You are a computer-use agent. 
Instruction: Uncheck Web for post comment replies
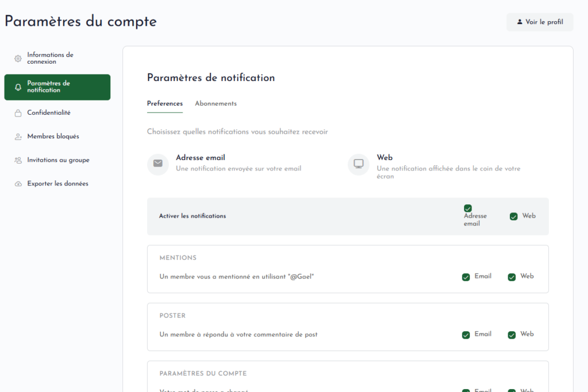pos(512,335)
